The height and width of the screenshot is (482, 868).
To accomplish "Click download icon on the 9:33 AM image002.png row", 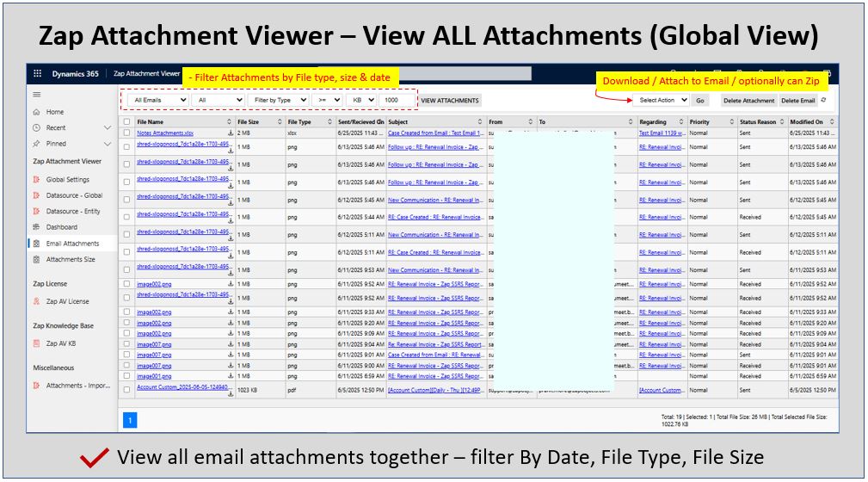I will (x=231, y=312).
